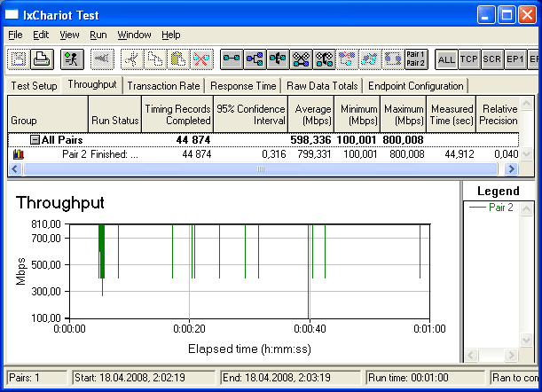Click the Run time 00:01:00 status field

[426, 378]
